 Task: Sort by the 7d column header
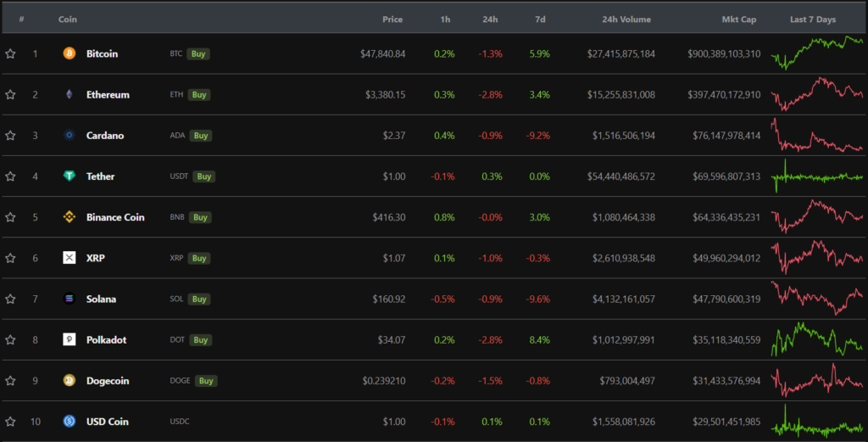point(540,19)
